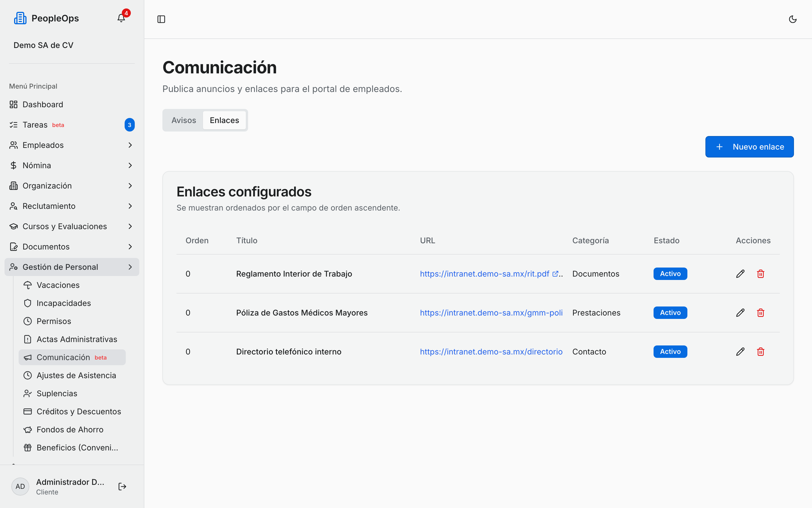812x508 pixels.
Task: Click the Actas Administrativas file icon
Action: [x=28, y=339]
